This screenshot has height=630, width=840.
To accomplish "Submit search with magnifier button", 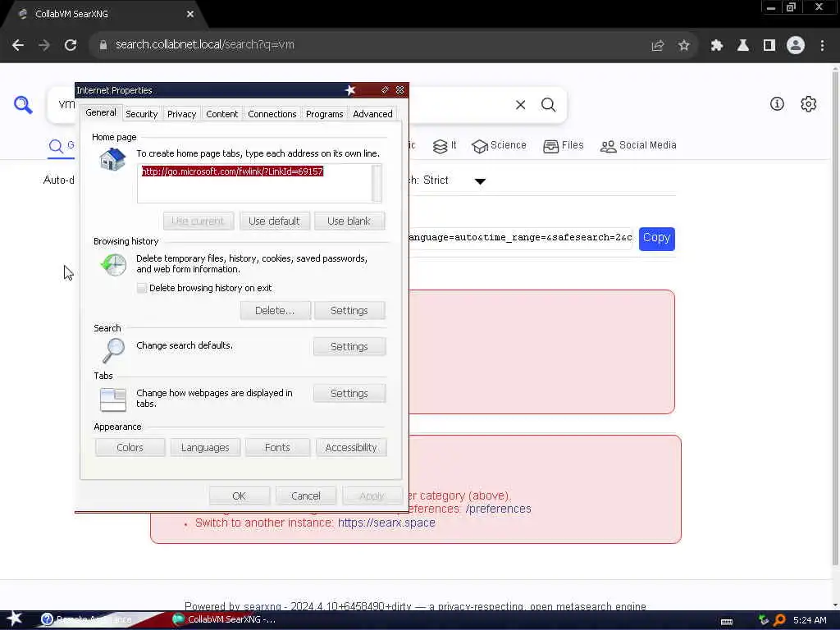I will 548,105.
